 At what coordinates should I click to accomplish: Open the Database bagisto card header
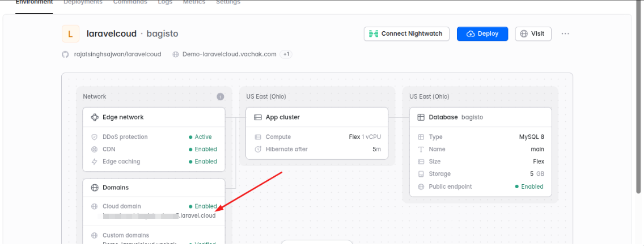tap(481, 117)
